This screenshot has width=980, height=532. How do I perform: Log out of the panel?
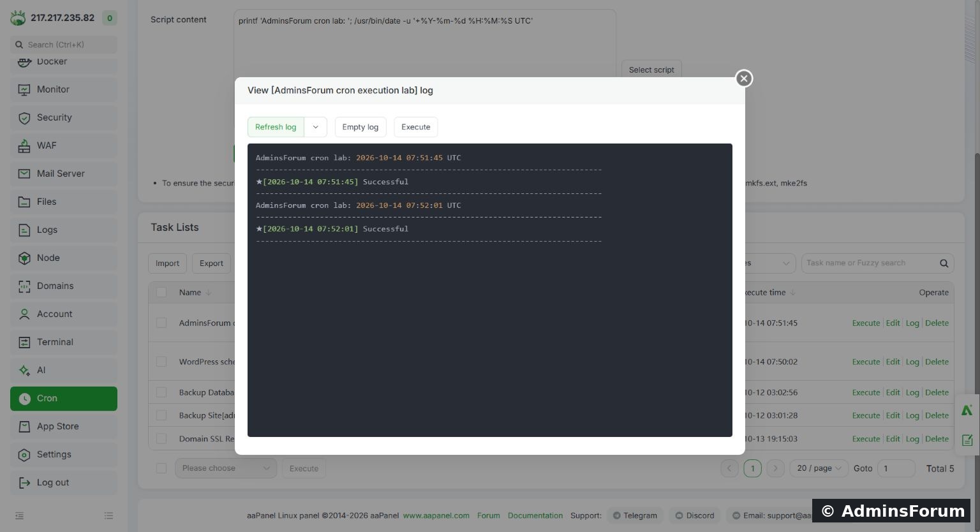point(64,482)
